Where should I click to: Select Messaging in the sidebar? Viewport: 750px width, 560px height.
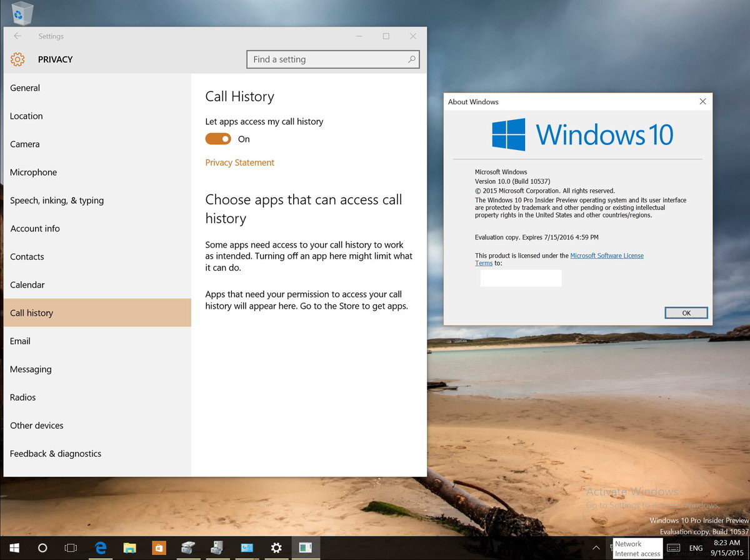point(97,369)
